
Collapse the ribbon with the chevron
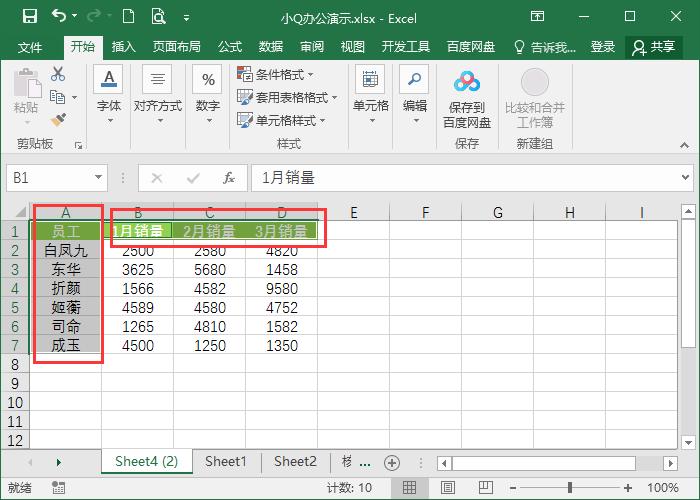684,146
